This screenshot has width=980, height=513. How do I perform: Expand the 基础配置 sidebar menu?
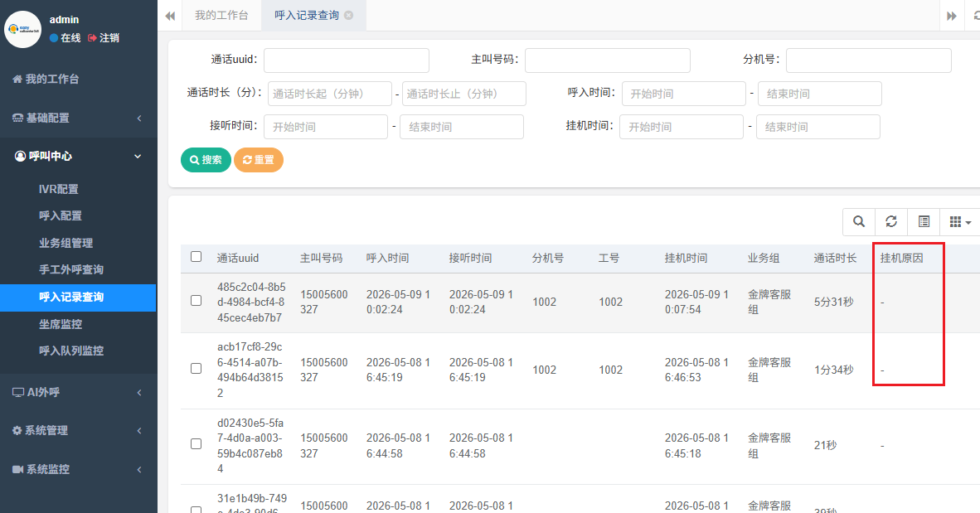click(x=78, y=118)
